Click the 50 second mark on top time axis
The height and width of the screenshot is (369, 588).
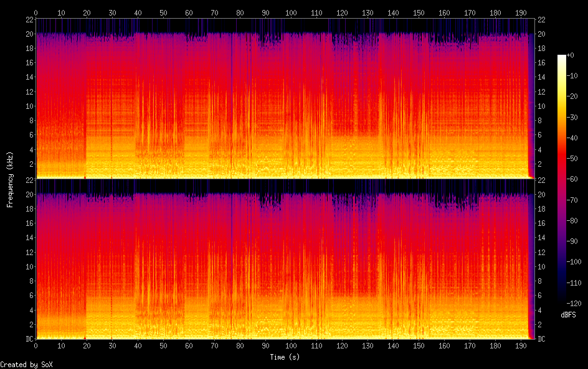pos(164,12)
